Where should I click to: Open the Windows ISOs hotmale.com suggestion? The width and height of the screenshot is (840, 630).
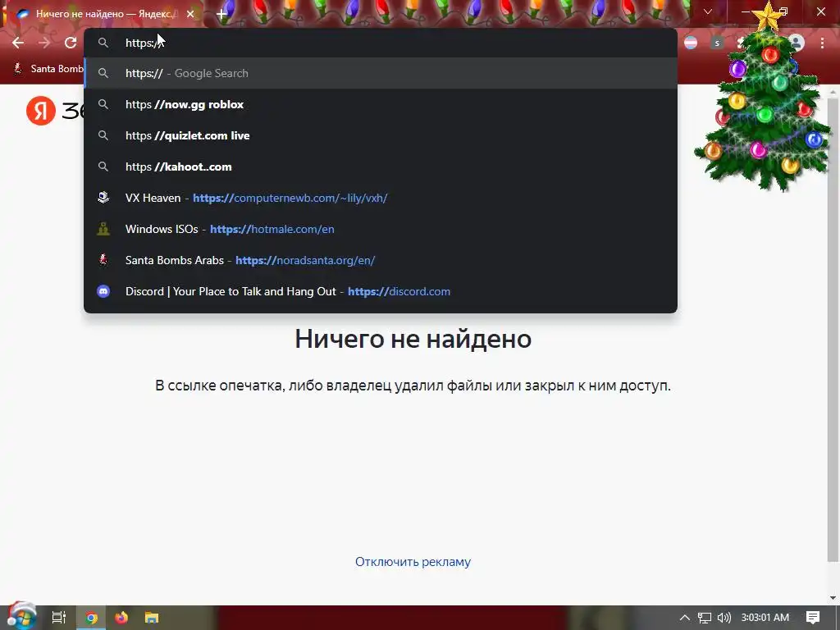[381, 229]
